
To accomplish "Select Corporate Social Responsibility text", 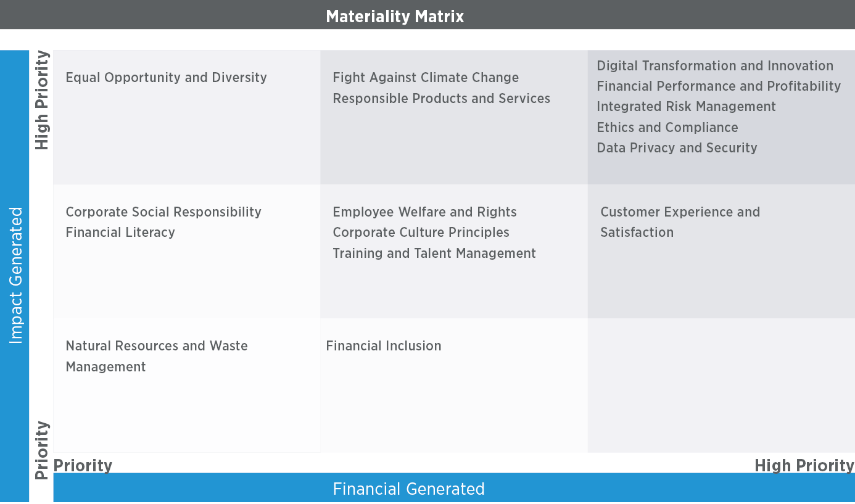I will tap(163, 212).
